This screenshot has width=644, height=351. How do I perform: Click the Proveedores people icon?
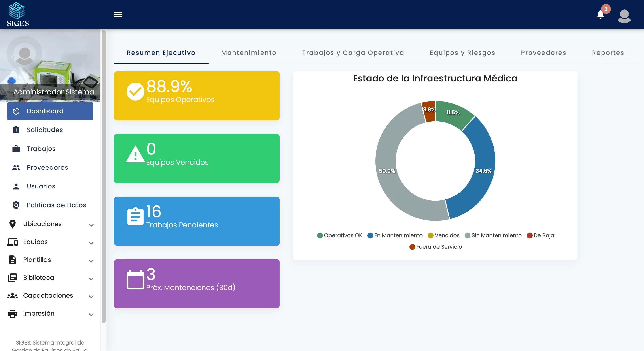coord(16,167)
